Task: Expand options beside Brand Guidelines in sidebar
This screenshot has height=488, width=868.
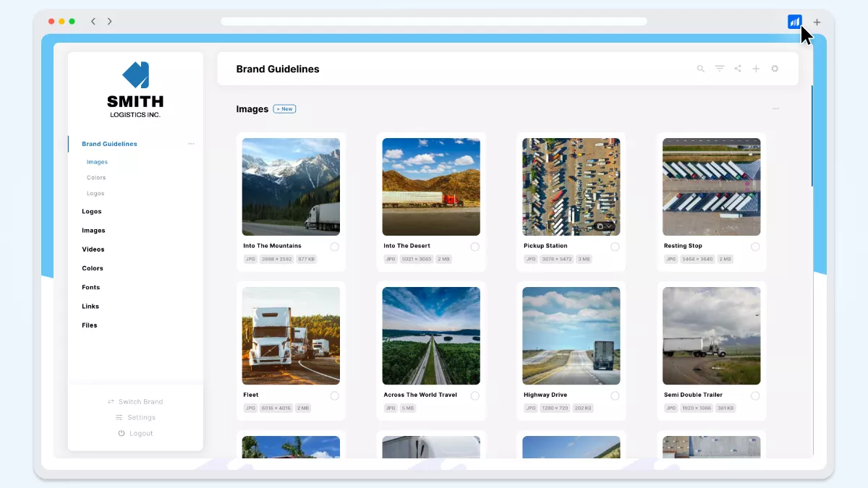Action: (191, 144)
